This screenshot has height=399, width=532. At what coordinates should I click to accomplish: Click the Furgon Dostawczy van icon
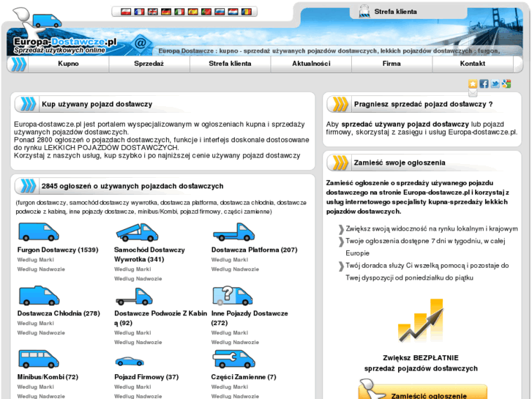[x=38, y=232]
